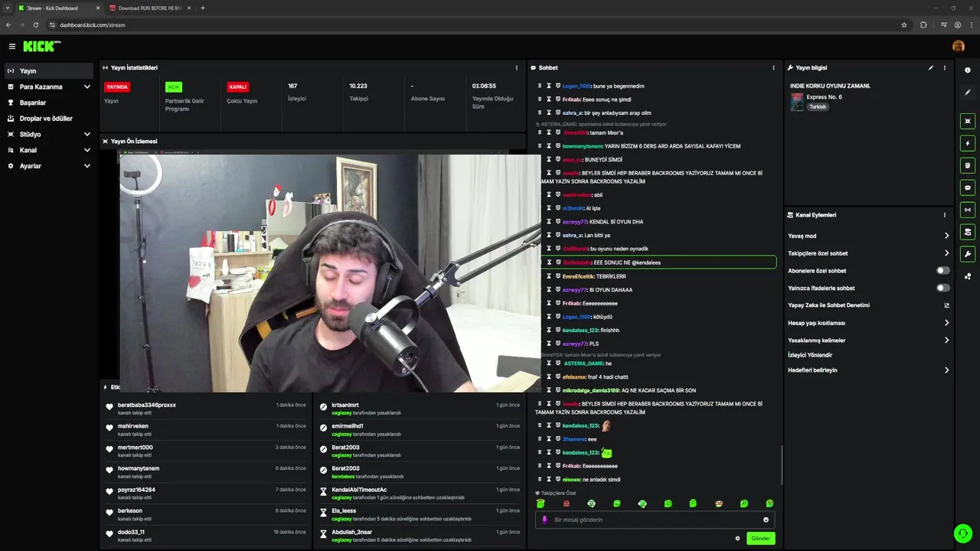Open the hamburger navigation menu

tap(11, 47)
